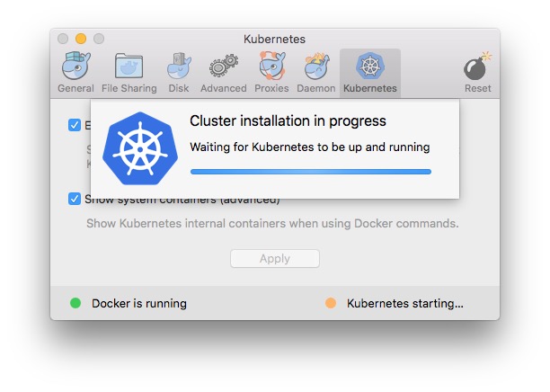Go to the Advanced gears pane
This screenshot has width=550, height=392.
[223, 72]
